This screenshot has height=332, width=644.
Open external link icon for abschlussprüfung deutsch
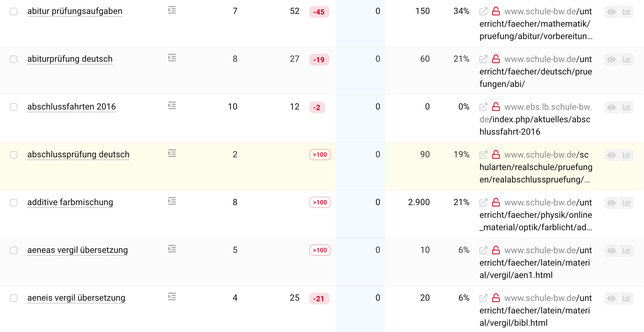tap(483, 155)
